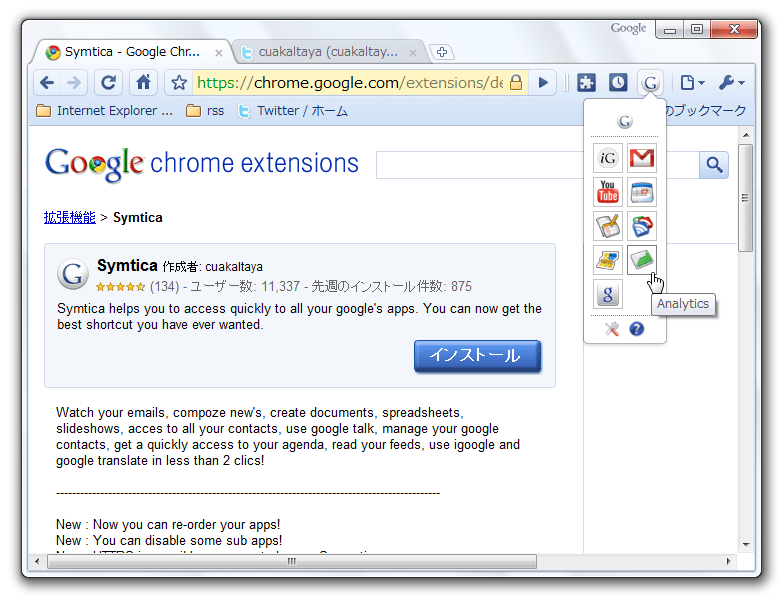Viewport: 784px width, 599px height.
Task: Click the G logo atop Symtica popup
Action: point(625,121)
